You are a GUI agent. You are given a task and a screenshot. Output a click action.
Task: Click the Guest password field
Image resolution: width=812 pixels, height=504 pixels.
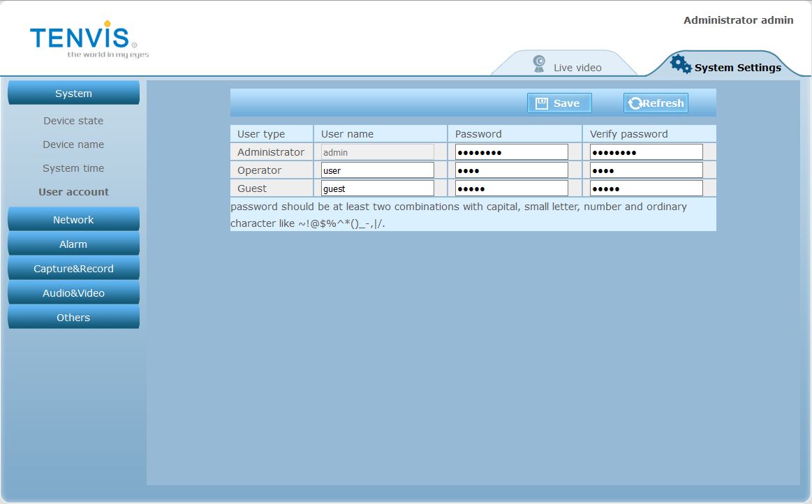[511, 188]
